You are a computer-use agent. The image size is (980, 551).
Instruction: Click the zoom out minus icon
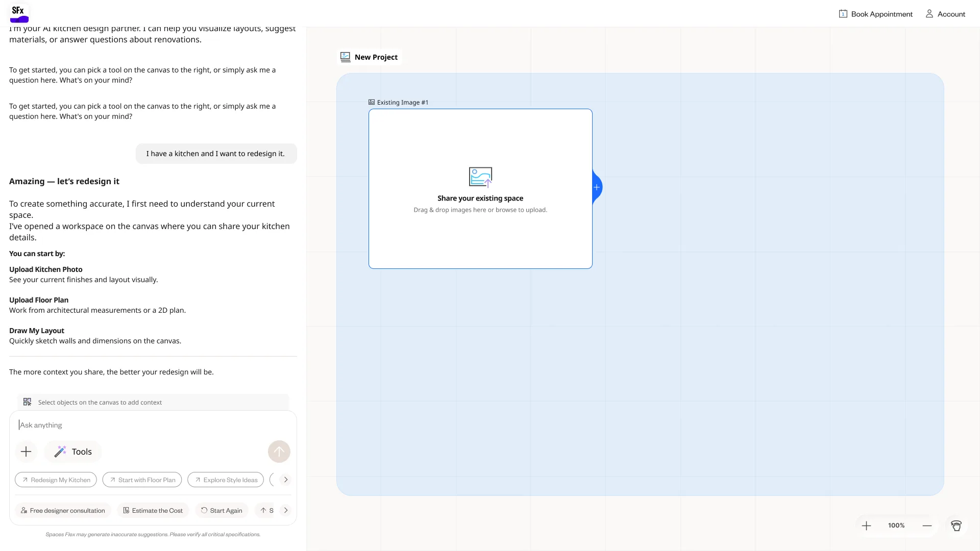[x=927, y=525]
